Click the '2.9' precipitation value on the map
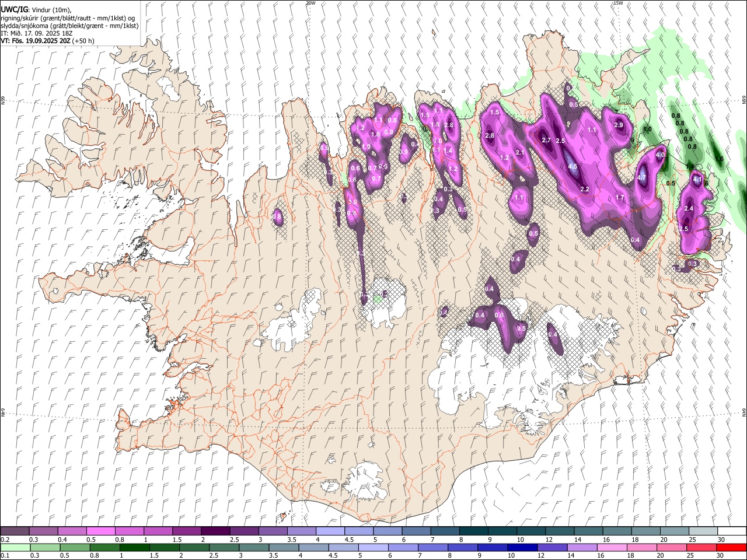 point(619,125)
